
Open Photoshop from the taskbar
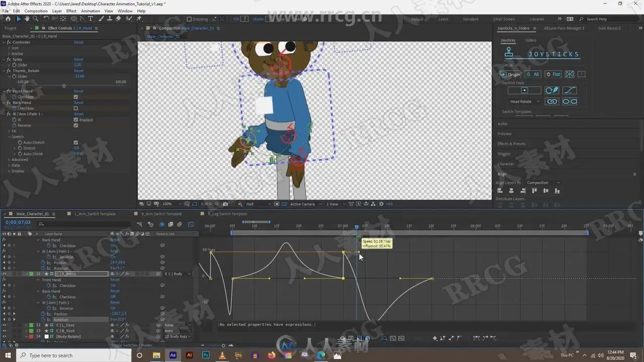click(x=206, y=355)
